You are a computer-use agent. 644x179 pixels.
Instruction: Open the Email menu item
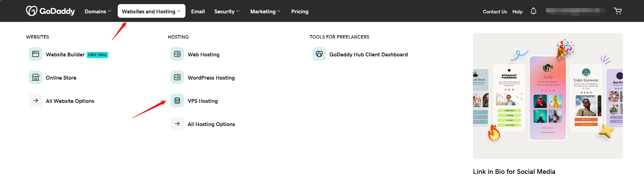click(x=198, y=11)
